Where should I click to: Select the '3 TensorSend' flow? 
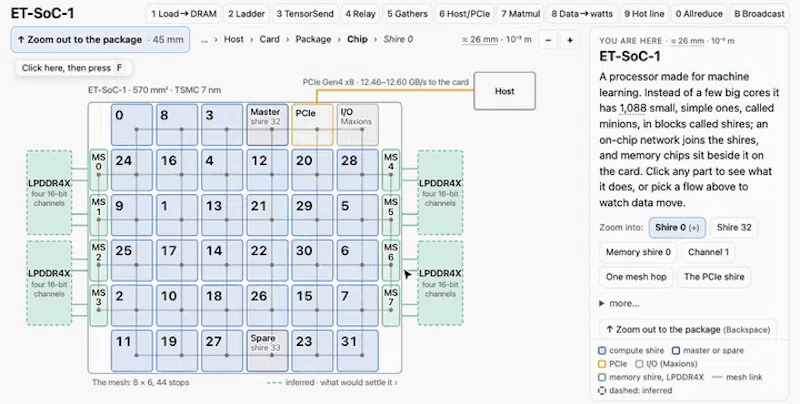(305, 14)
